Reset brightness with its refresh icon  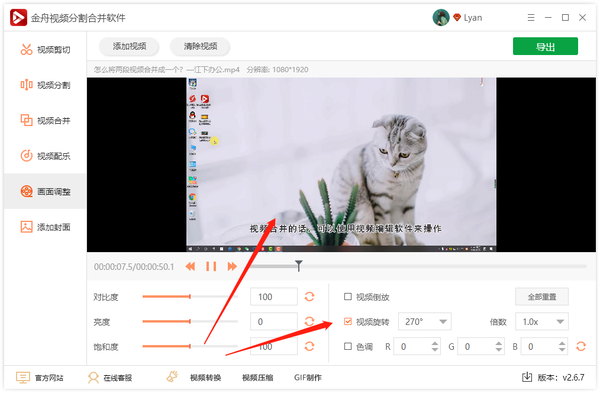tap(309, 321)
